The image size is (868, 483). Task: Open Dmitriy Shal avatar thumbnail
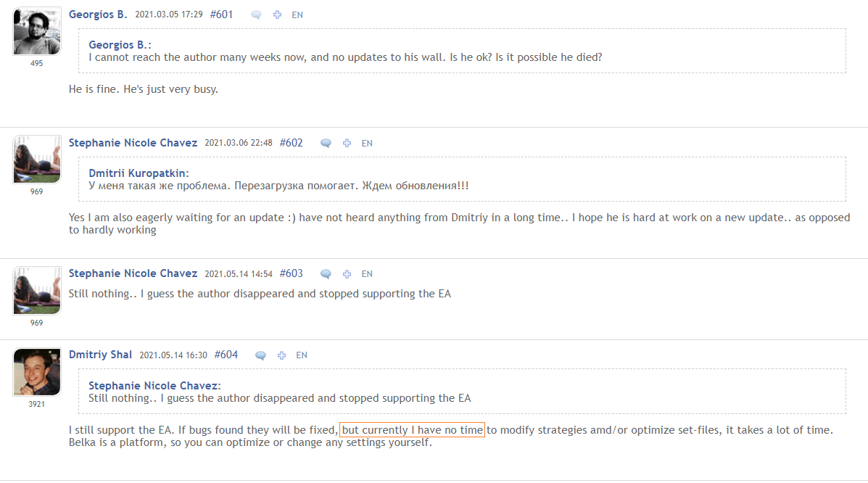point(37,372)
